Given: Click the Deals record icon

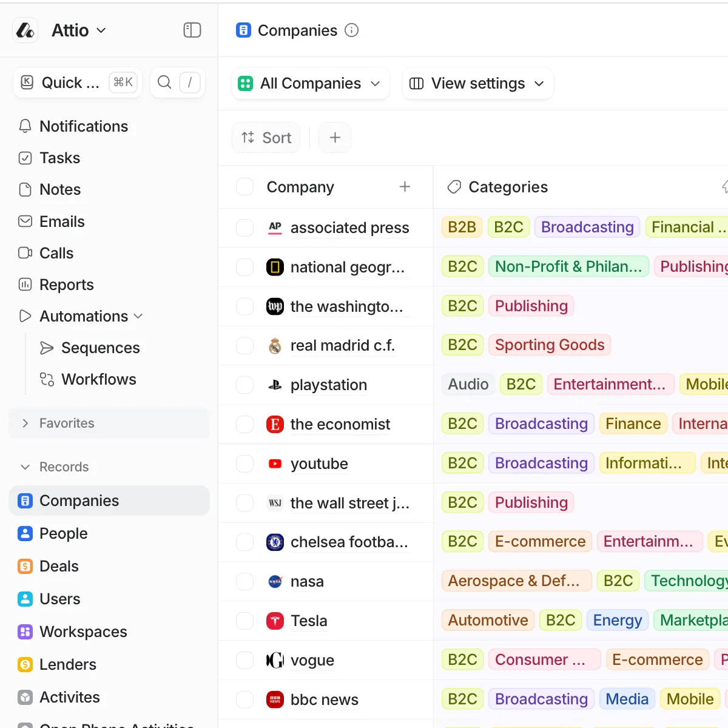Looking at the screenshot, I should point(25,566).
